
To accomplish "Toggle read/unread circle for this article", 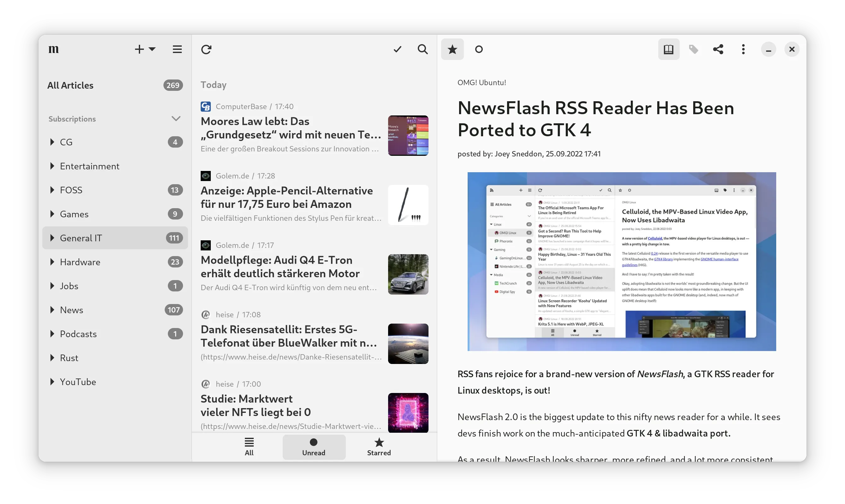I will click(479, 49).
